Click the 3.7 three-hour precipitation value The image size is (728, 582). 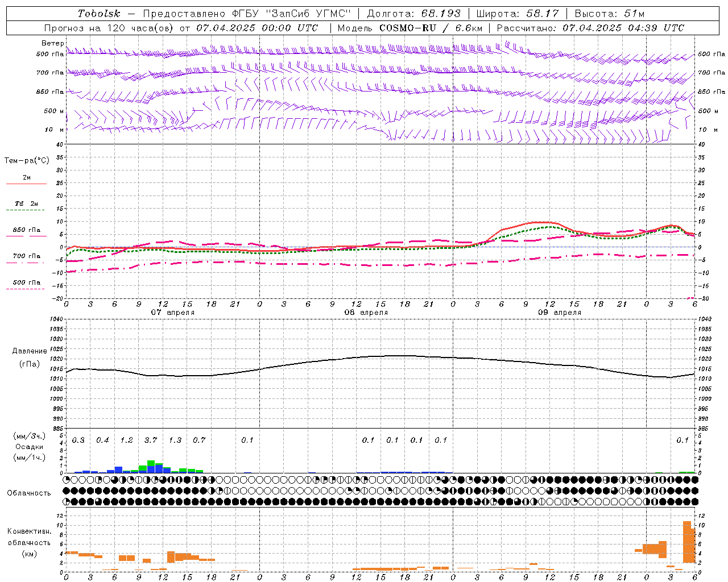point(151,440)
